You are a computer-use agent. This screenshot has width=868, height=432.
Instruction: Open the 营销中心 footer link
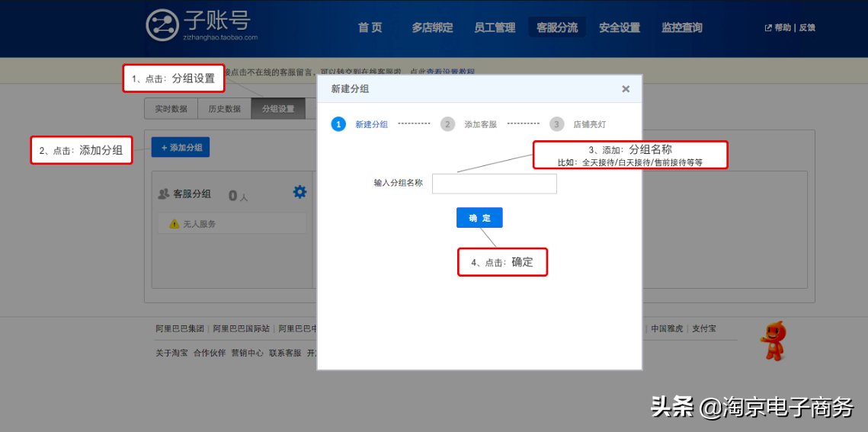point(247,353)
